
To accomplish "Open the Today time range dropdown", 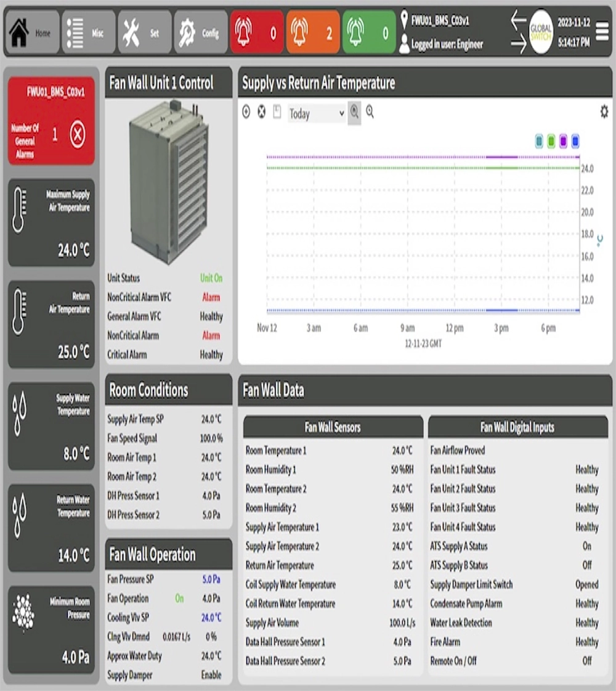I will [317, 113].
